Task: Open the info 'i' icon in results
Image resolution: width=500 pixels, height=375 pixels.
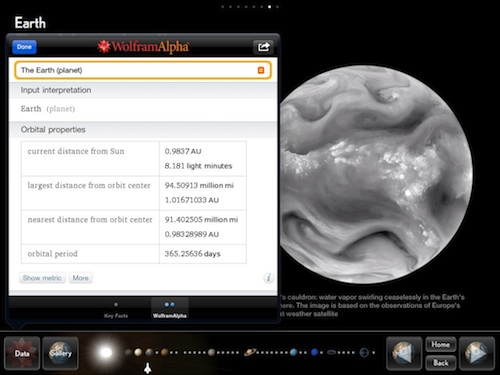Action: (268, 278)
